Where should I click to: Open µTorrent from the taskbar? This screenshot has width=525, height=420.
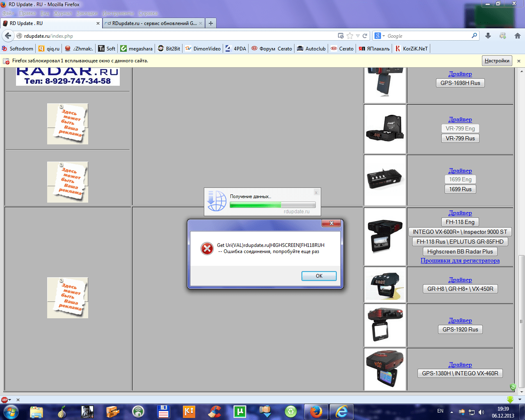240,411
